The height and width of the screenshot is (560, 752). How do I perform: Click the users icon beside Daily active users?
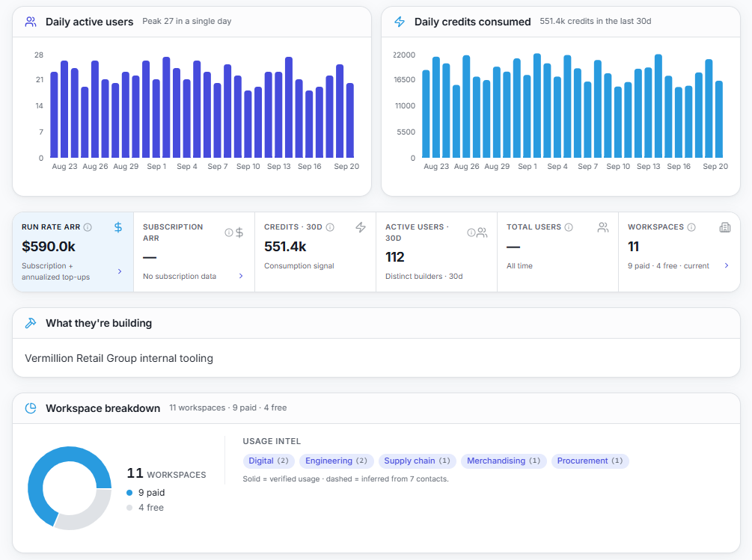click(31, 22)
